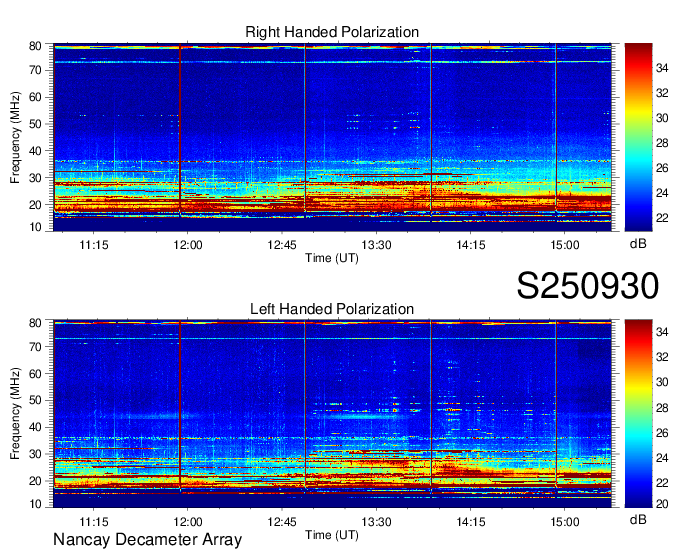Image resolution: width=680 pixels, height=552 pixels.
Task: Select the S250930 observation label
Action: 587,286
